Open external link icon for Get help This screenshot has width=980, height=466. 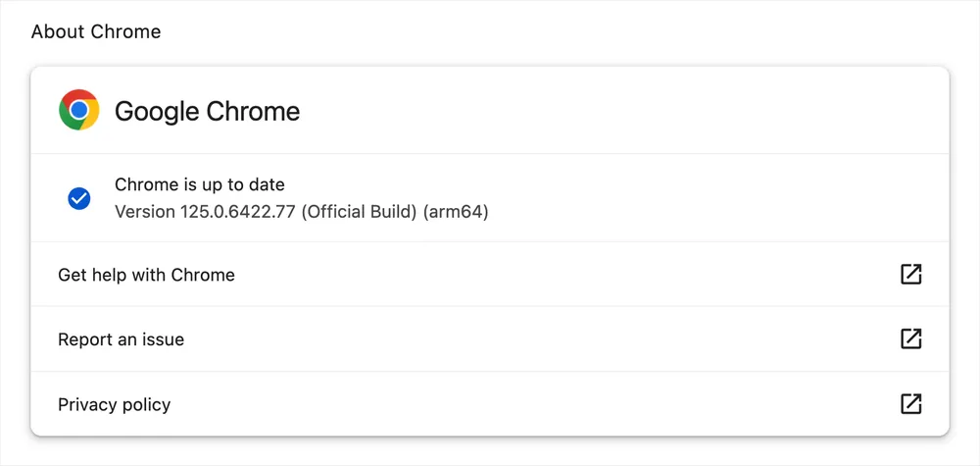click(x=910, y=274)
